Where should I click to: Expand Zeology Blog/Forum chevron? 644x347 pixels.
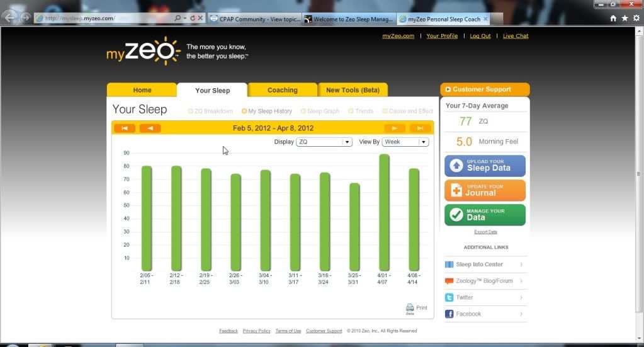(521, 281)
